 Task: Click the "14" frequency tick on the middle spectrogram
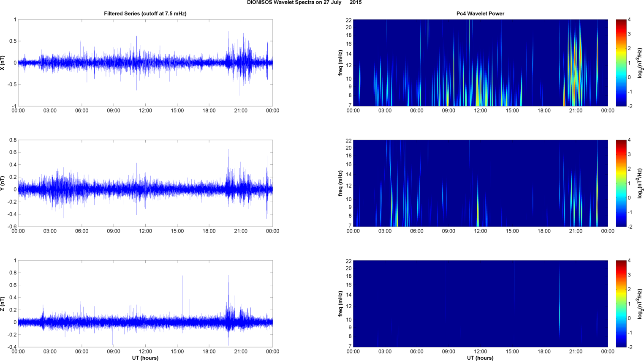[349, 175]
